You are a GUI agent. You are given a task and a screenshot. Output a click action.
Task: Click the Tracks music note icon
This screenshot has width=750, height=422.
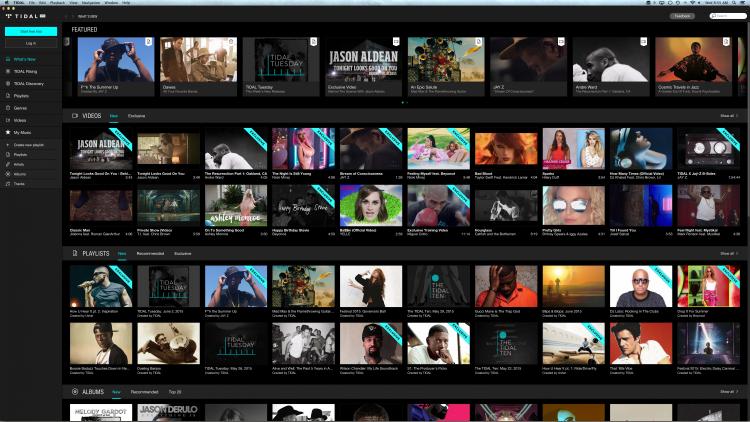pyautogui.click(x=8, y=184)
